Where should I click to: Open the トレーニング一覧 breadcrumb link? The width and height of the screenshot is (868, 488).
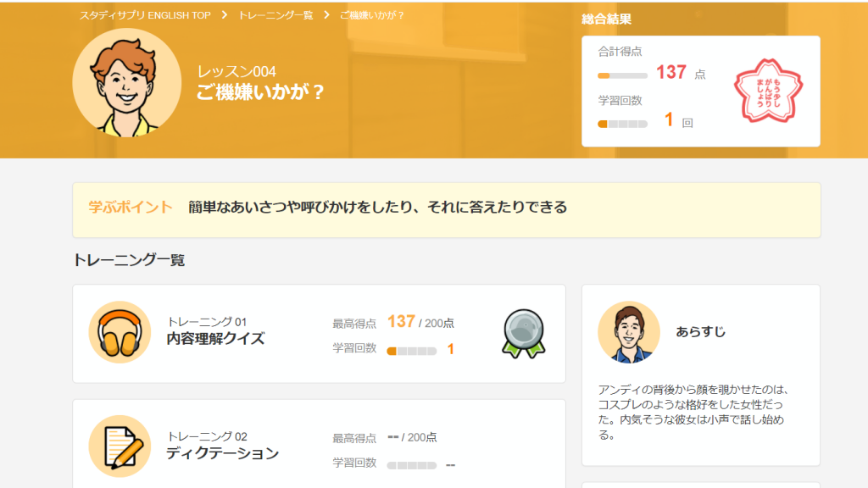coord(275,15)
